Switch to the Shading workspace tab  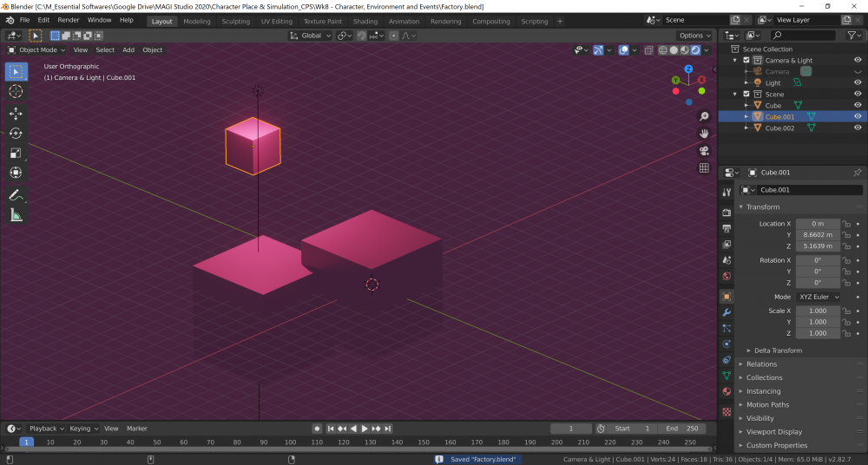pos(365,21)
